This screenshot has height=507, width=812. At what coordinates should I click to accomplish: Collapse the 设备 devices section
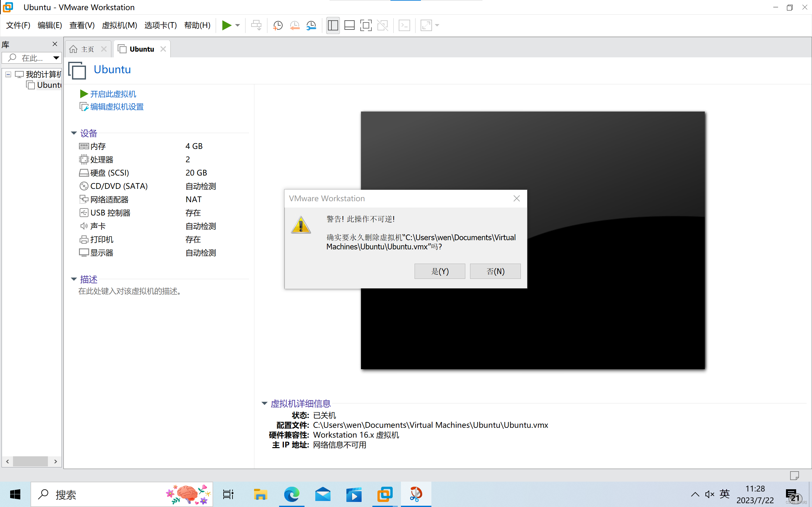click(74, 133)
